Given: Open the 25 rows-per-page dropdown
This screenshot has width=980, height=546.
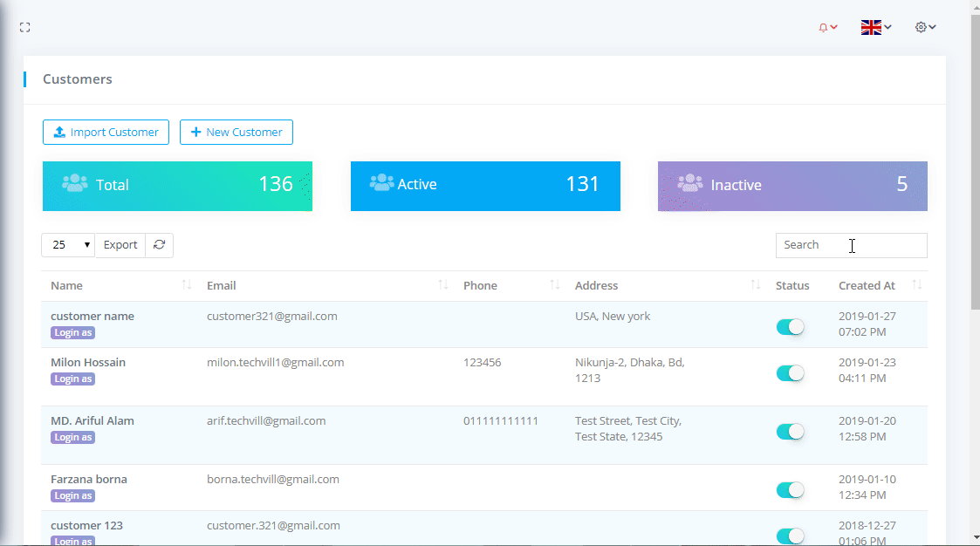Looking at the screenshot, I should click(68, 245).
